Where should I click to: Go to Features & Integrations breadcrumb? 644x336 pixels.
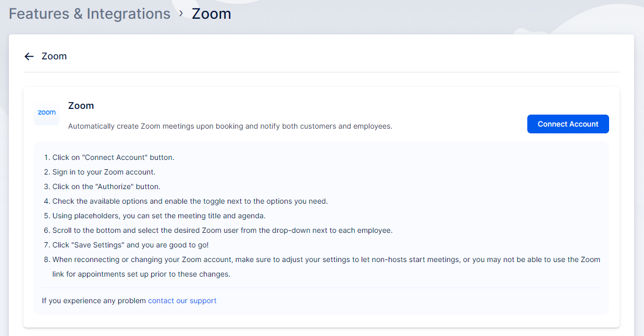90,14
